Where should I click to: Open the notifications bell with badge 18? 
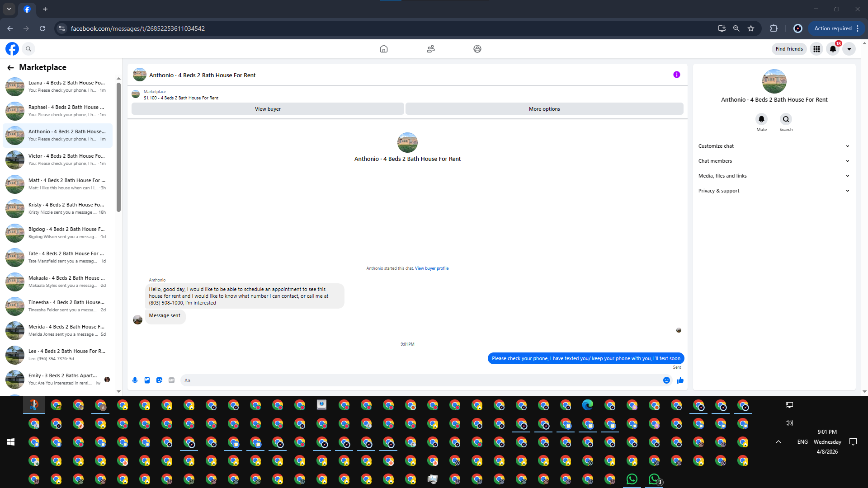tap(833, 49)
